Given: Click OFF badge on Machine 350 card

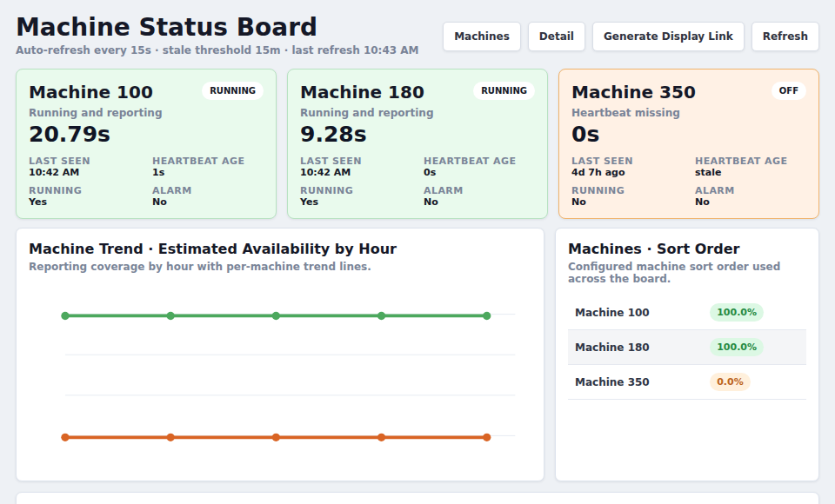Looking at the screenshot, I should tap(789, 90).
